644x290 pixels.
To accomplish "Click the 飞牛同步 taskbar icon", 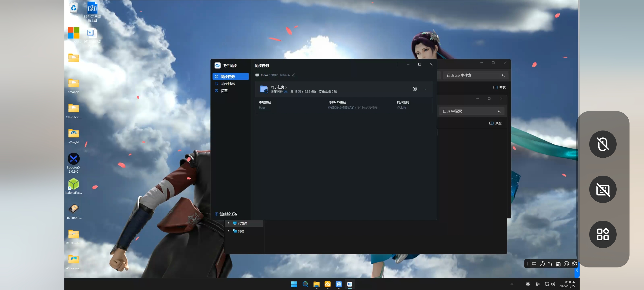I will point(350,284).
